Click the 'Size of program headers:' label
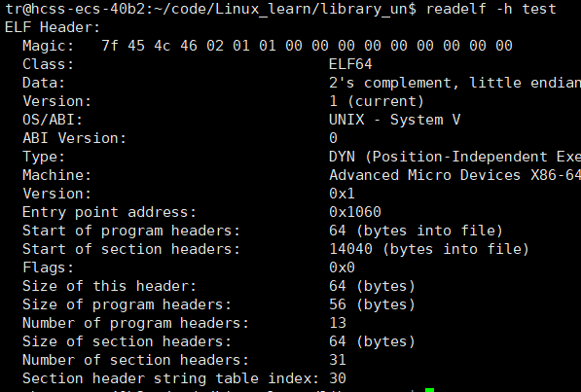 [127, 304]
